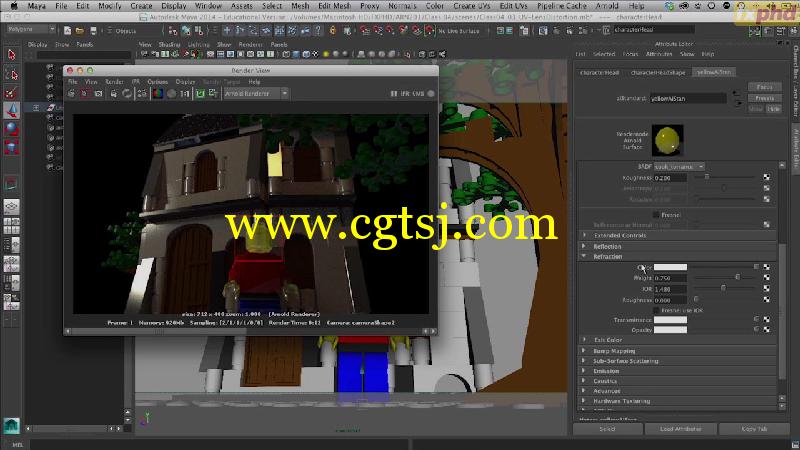Click yellow light bulb icon in viewport toolbar
This screenshot has height=450, width=800.
coord(326,54)
